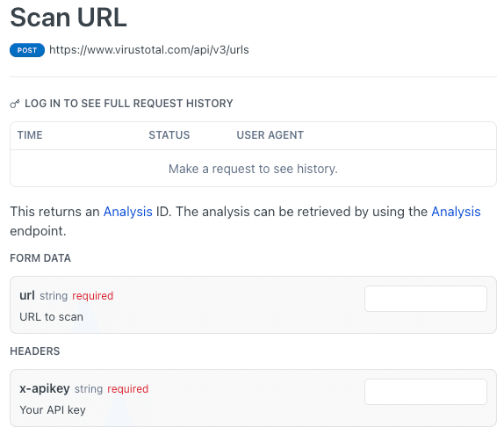Open the Analysis endpoint link at line end
Image resolution: width=504 pixels, height=434 pixels.
click(456, 212)
